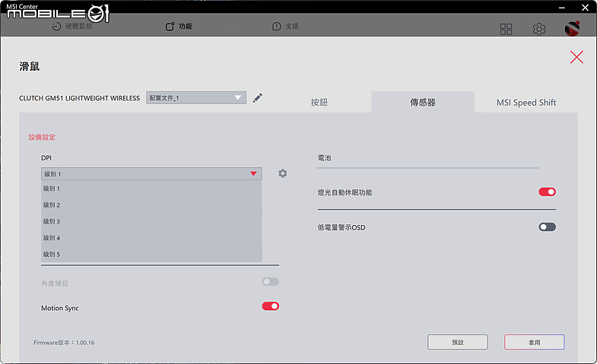Click the 預設 default button
Viewport: 597px width, 364px height.
[458, 342]
